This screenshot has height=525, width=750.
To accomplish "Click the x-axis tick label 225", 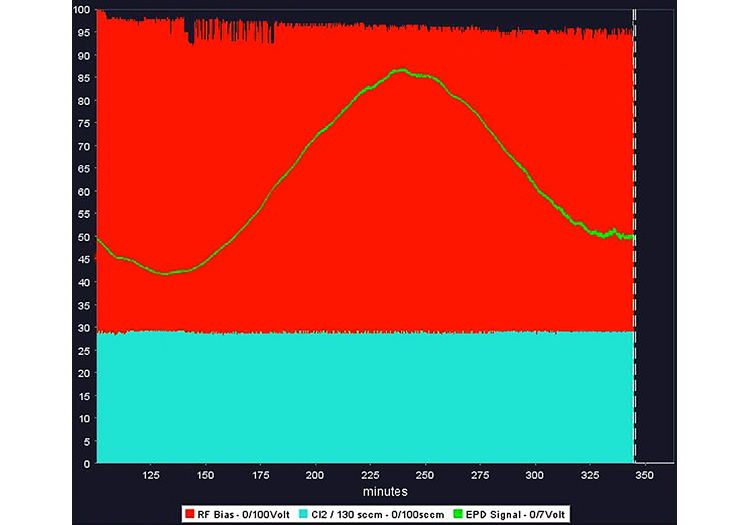I will pyautogui.click(x=370, y=475).
